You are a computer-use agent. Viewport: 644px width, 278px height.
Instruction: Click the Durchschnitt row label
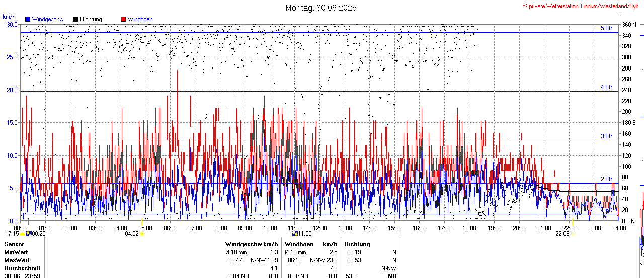tap(21, 268)
